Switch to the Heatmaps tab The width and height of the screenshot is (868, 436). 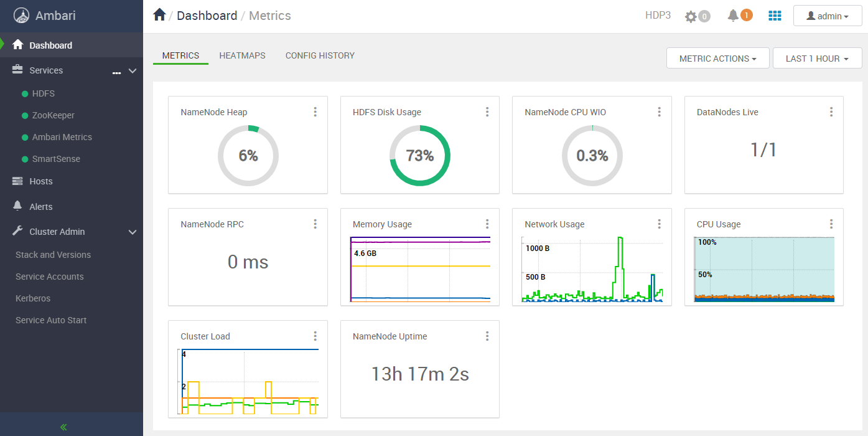pyautogui.click(x=242, y=55)
